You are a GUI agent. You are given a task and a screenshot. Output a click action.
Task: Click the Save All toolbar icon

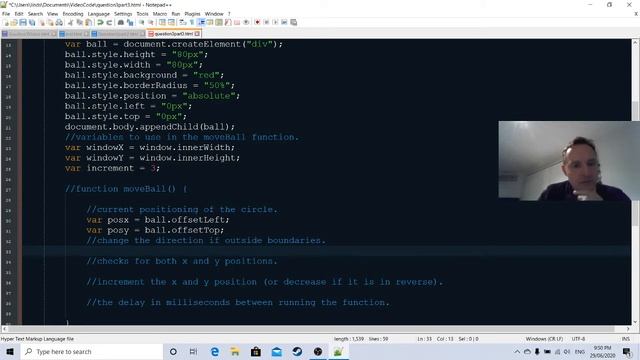[x=32, y=22]
